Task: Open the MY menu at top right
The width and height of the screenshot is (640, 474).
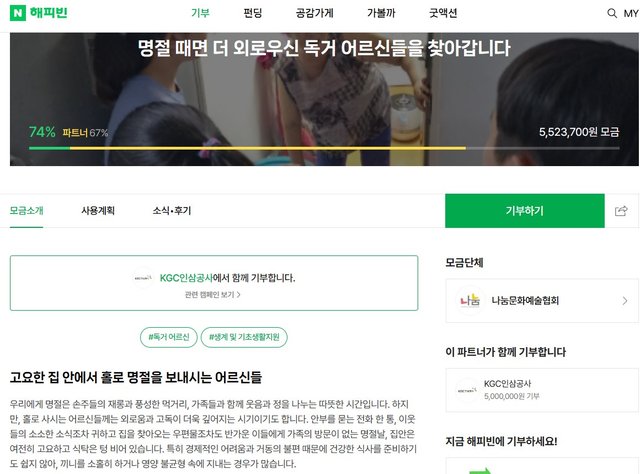Action: tap(631, 13)
